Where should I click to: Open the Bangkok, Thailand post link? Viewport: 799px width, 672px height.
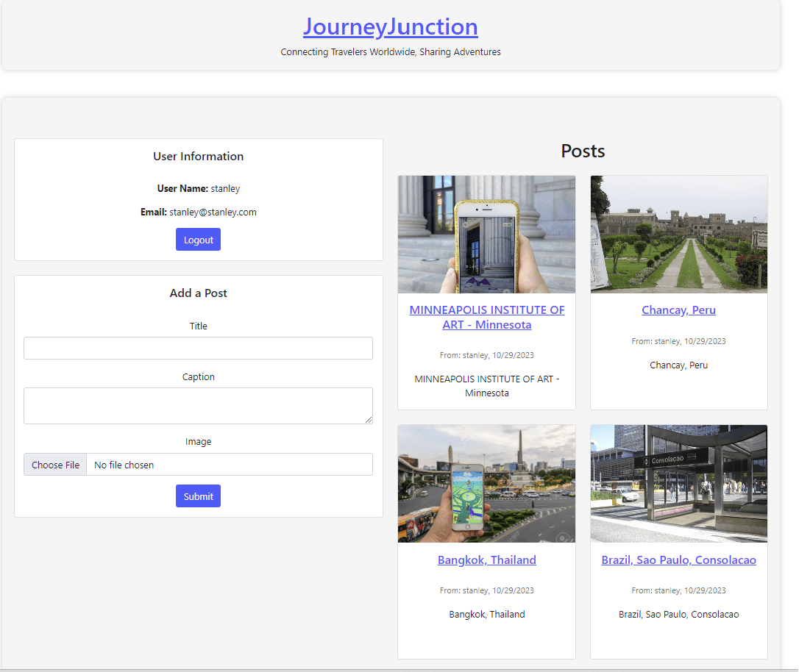(x=486, y=560)
